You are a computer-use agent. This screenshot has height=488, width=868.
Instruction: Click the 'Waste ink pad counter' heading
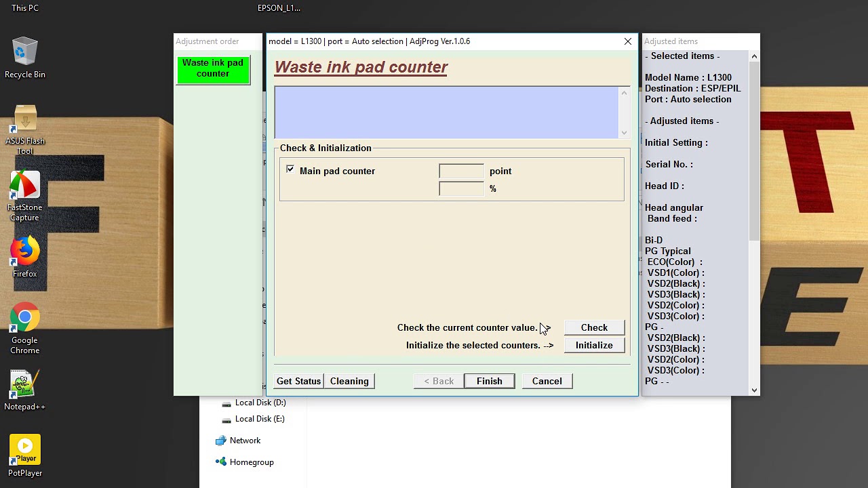[361, 67]
